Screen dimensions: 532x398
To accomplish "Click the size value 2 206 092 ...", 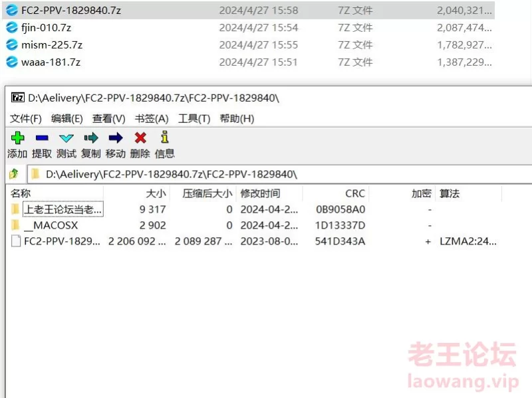I will pos(137,241).
